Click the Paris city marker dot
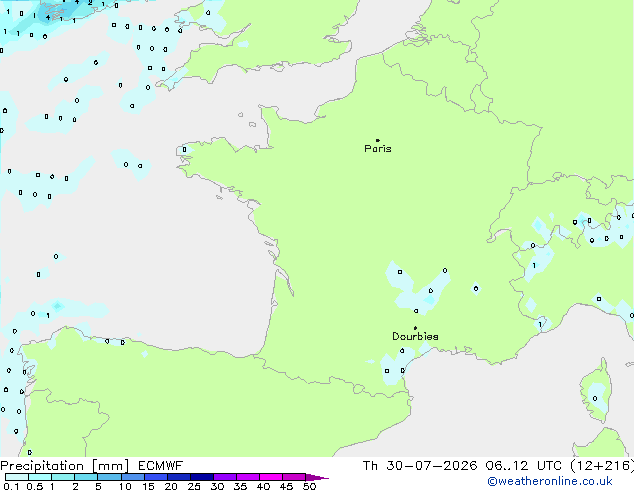Image resolution: width=634 pixels, height=490 pixels. [x=378, y=140]
